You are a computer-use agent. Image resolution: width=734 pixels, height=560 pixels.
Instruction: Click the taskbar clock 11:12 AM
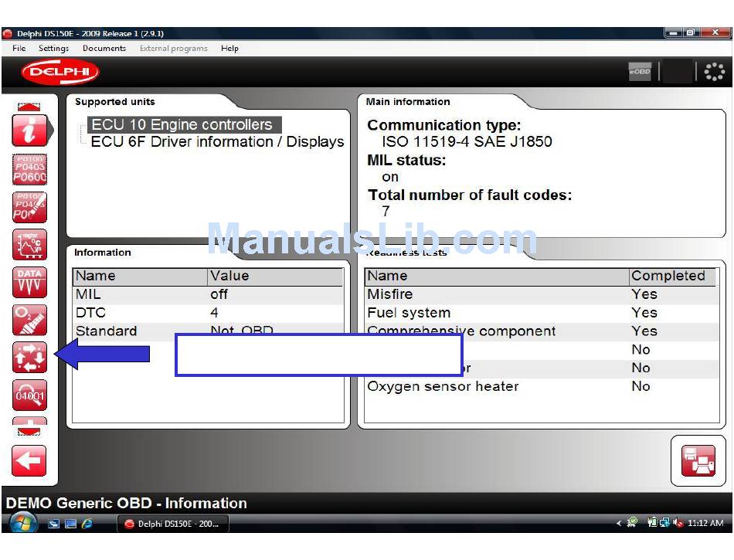(x=705, y=523)
